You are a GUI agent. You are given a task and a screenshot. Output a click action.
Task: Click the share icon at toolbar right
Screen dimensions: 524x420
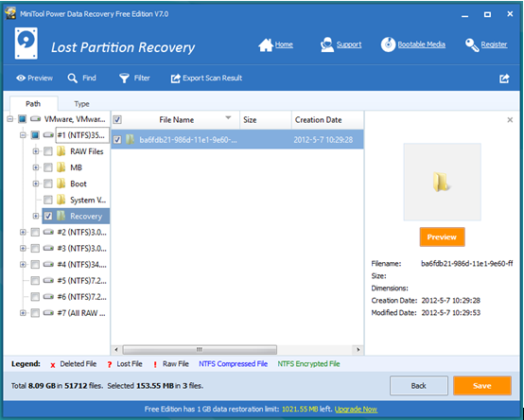(x=504, y=79)
